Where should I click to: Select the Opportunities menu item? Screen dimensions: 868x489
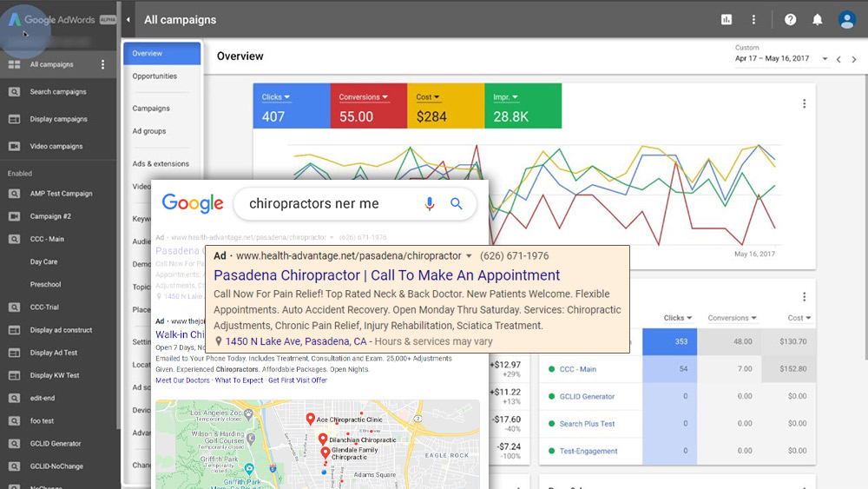click(155, 76)
